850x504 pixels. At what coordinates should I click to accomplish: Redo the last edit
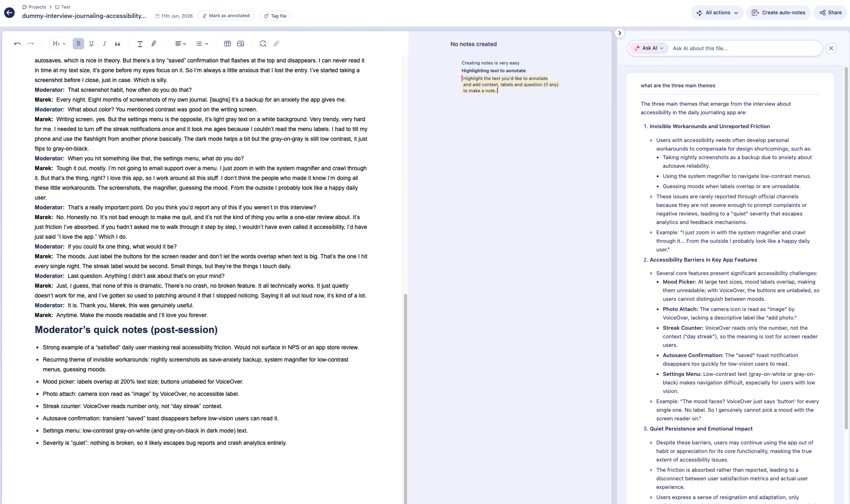pyautogui.click(x=31, y=44)
